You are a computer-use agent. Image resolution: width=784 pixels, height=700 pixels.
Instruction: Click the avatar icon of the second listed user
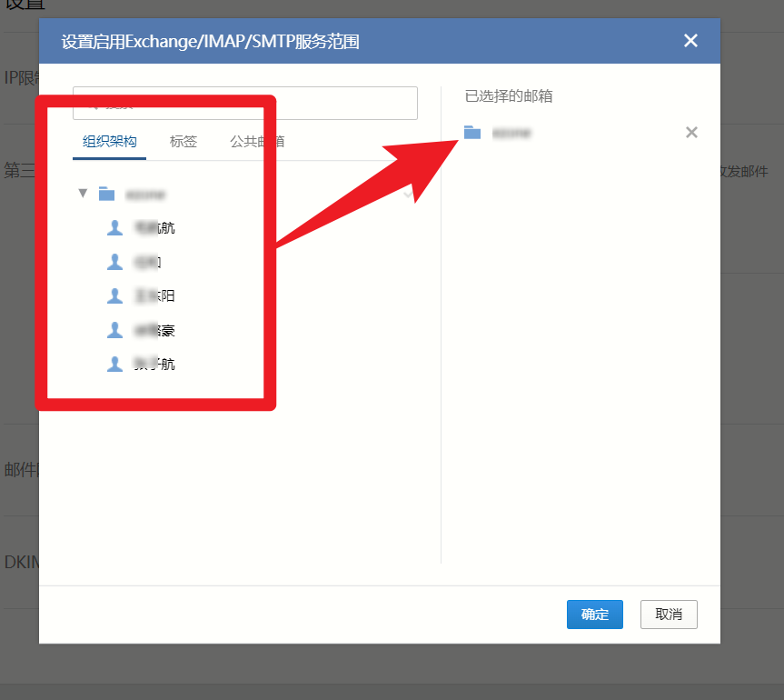tap(114, 262)
